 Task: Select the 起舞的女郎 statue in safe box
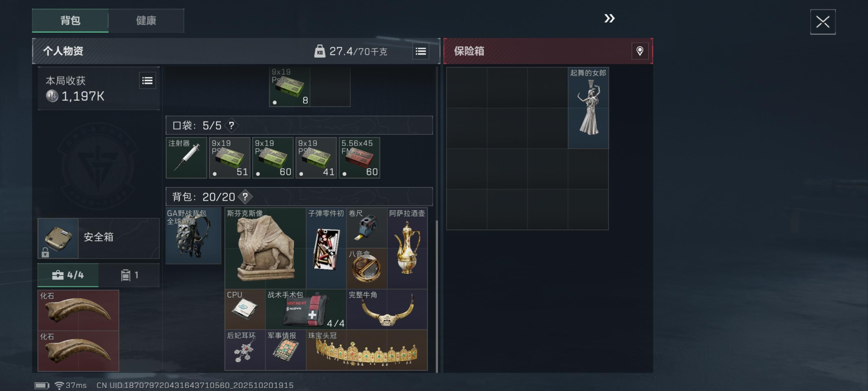click(x=588, y=108)
